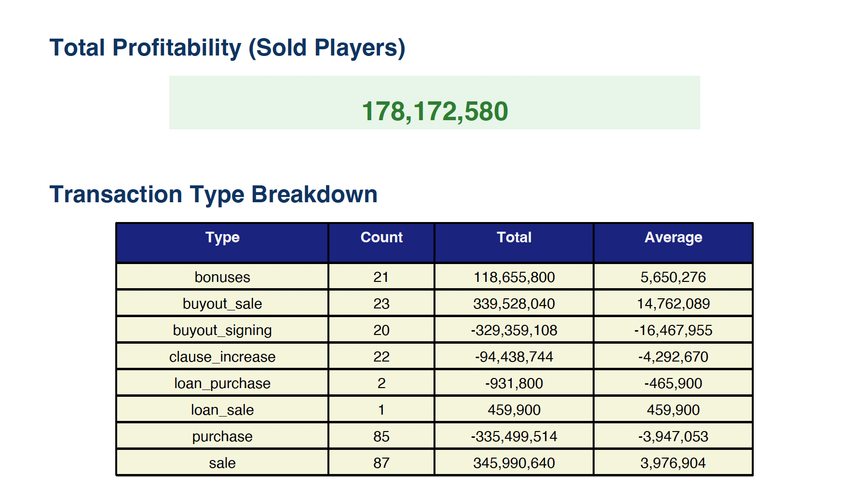
Task: Select the Count column header
Action: pos(381,237)
